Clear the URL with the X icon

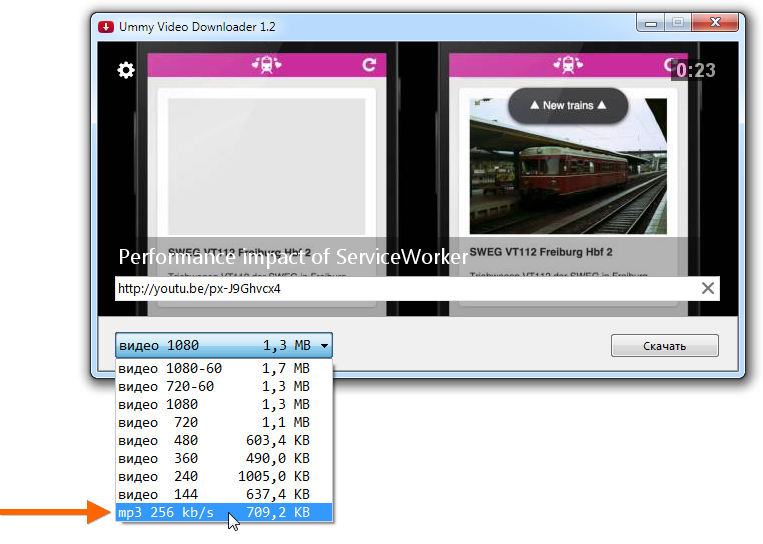[x=708, y=288]
